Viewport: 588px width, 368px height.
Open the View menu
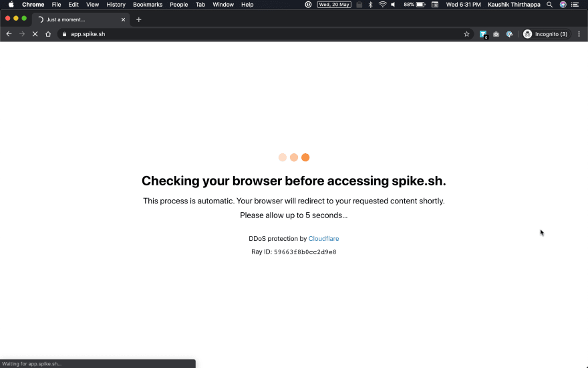(x=92, y=5)
